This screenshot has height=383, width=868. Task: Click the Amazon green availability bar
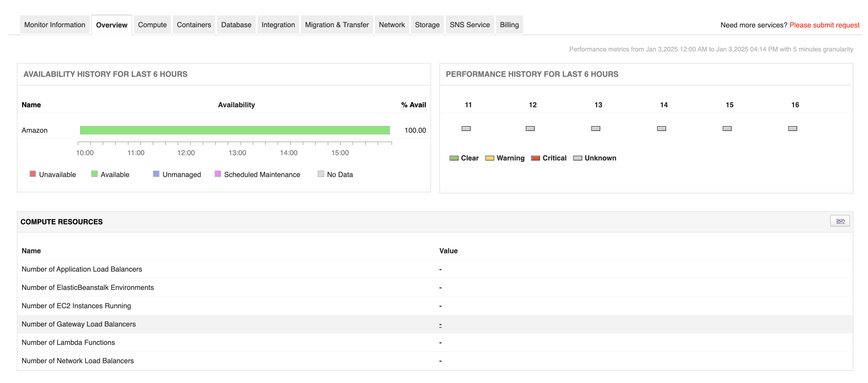coord(235,130)
